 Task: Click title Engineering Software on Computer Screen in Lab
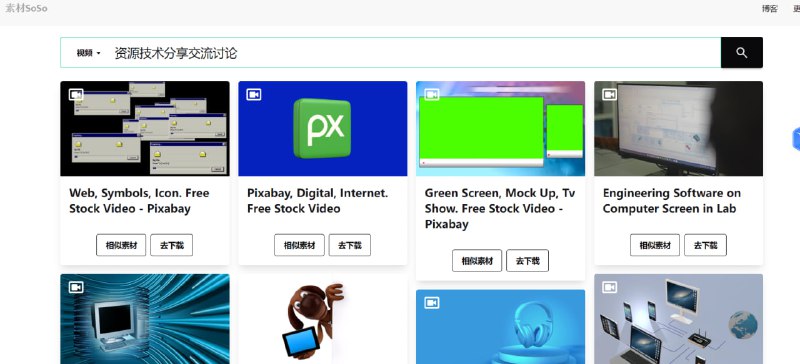point(672,201)
